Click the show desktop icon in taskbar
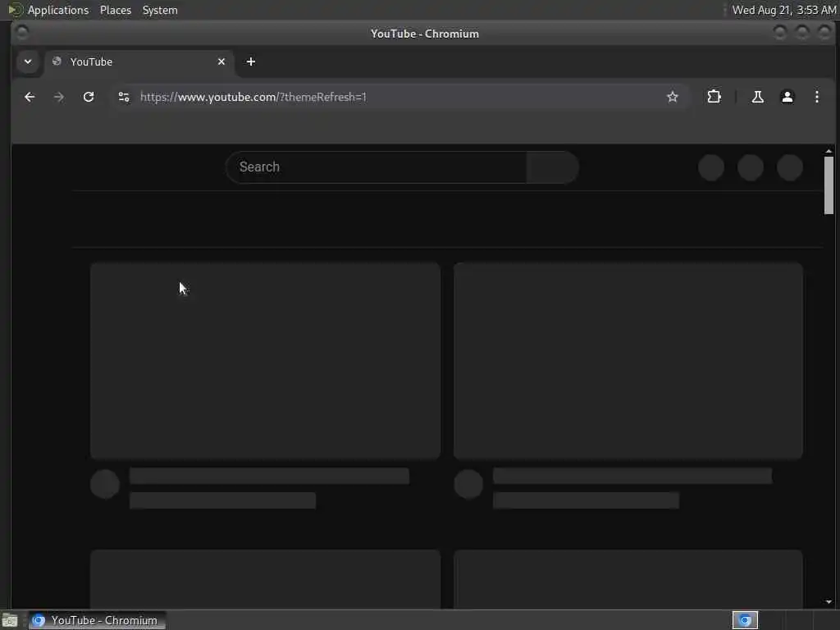Viewport: 840px width, 630px height. coord(10,621)
